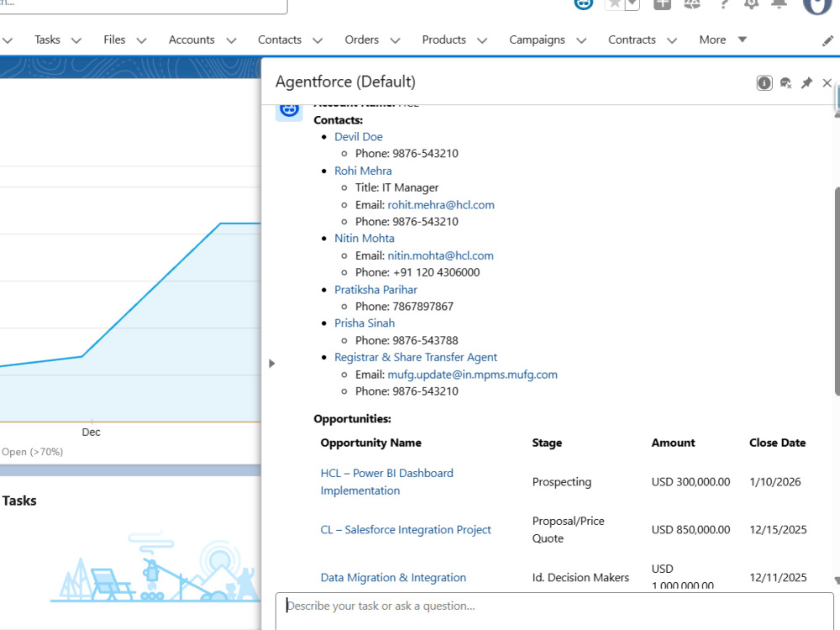The image size is (840, 630).
Task: Open the help question mark icon
Action: tap(724, 4)
